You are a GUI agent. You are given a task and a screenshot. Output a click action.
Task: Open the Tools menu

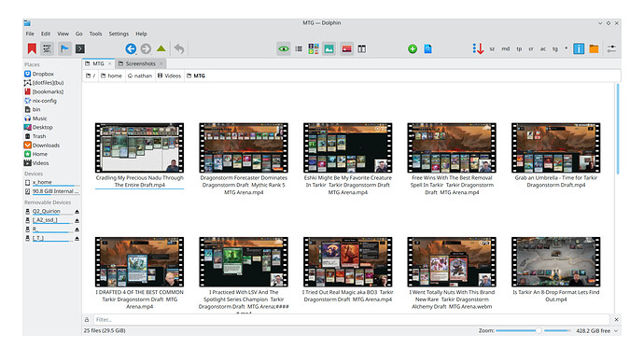click(96, 34)
